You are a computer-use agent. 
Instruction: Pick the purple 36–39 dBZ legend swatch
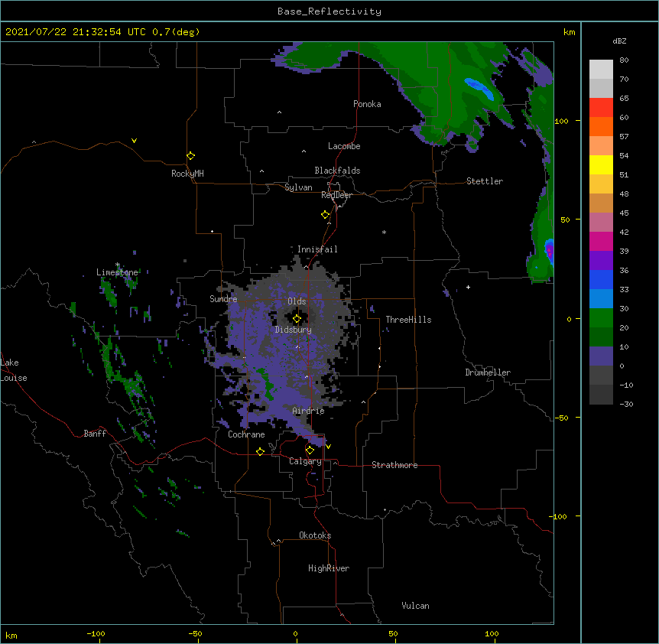click(601, 261)
